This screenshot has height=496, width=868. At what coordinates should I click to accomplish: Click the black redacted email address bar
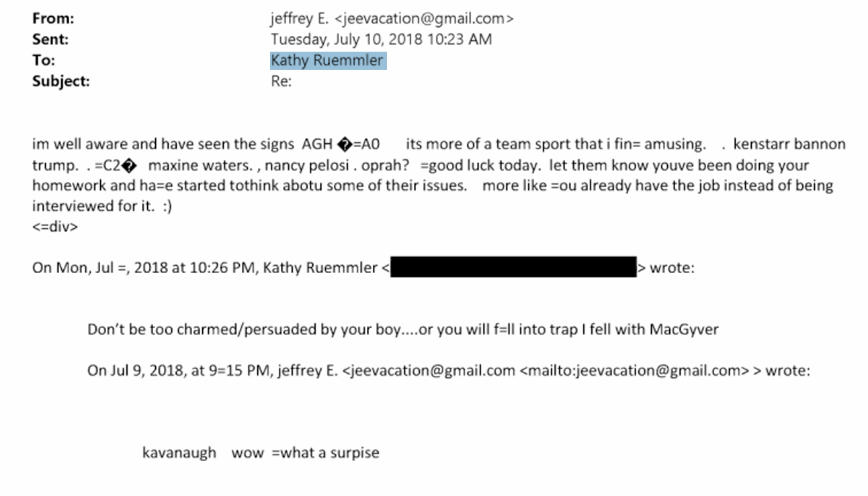coord(513,267)
